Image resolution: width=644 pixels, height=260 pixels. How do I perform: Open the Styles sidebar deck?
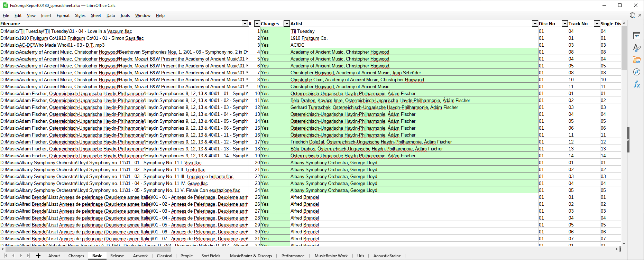pos(637,48)
